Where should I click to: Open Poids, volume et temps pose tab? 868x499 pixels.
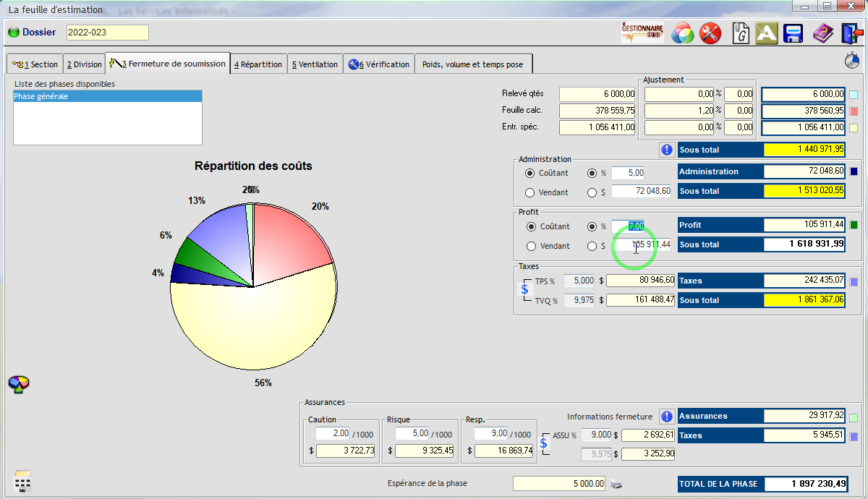pyautogui.click(x=472, y=64)
